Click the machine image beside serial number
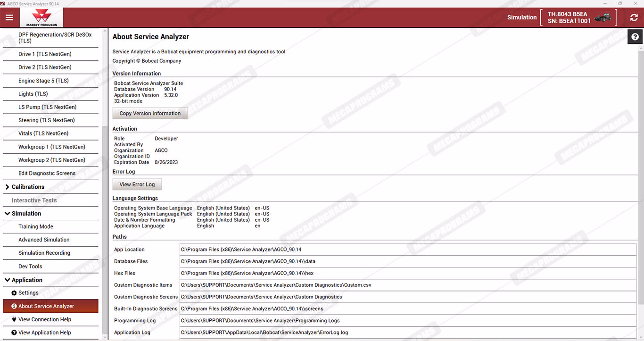Screen dimensions: 644x341 pyautogui.click(x=603, y=17)
